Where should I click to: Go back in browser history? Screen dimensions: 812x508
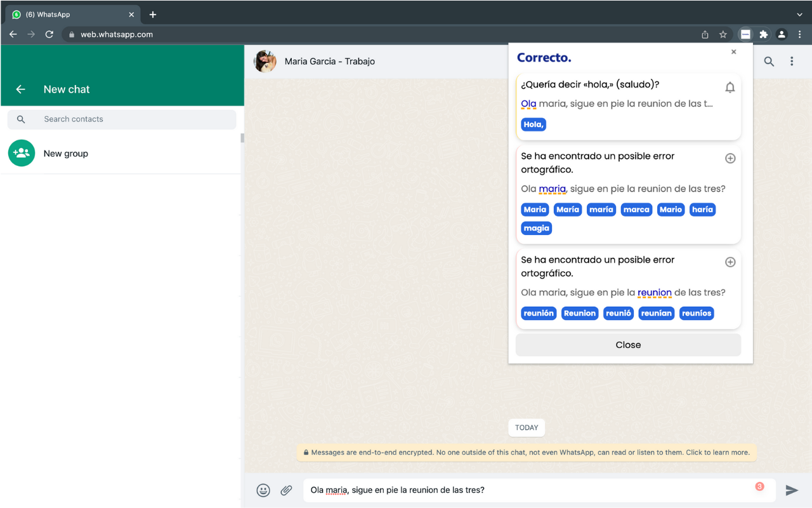tap(13, 34)
